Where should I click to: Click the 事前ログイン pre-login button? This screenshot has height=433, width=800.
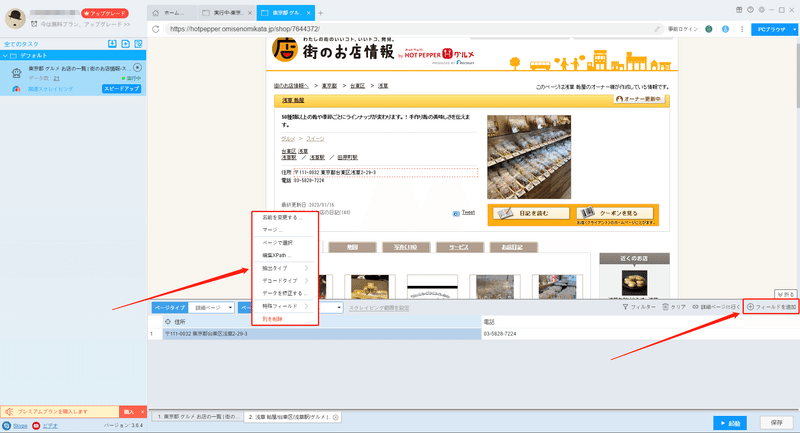point(683,29)
